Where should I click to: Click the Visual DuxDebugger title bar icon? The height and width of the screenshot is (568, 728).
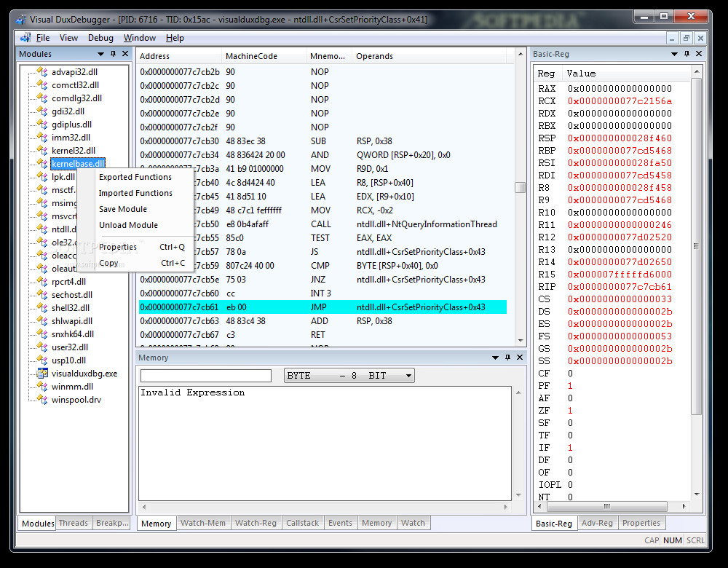tap(21, 20)
